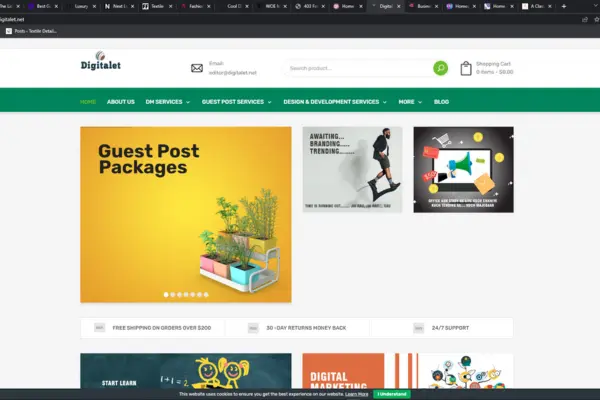
Task: Open the shopping cart bag icon
Action: (x=466, y=69)
